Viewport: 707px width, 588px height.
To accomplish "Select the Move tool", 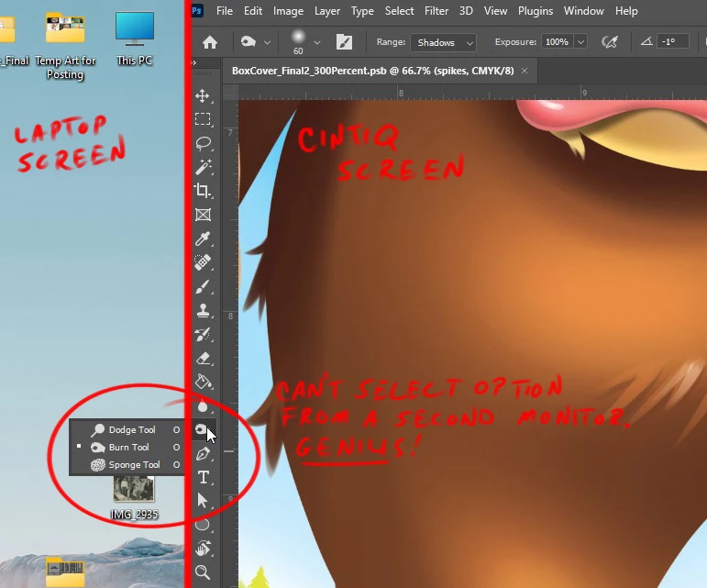I will pos(203,95).
